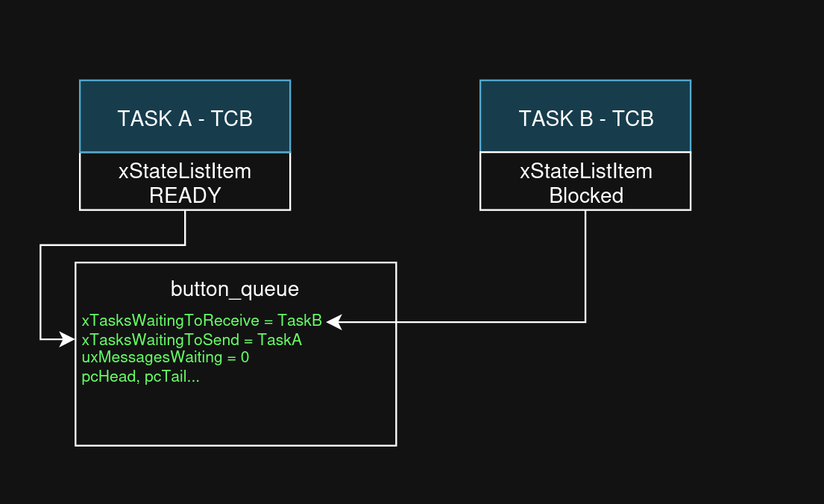The height and width of the screenshot is (504, 824).
Task: Select vertical connector segment left of button_queue box
Action: coord(41,291)
